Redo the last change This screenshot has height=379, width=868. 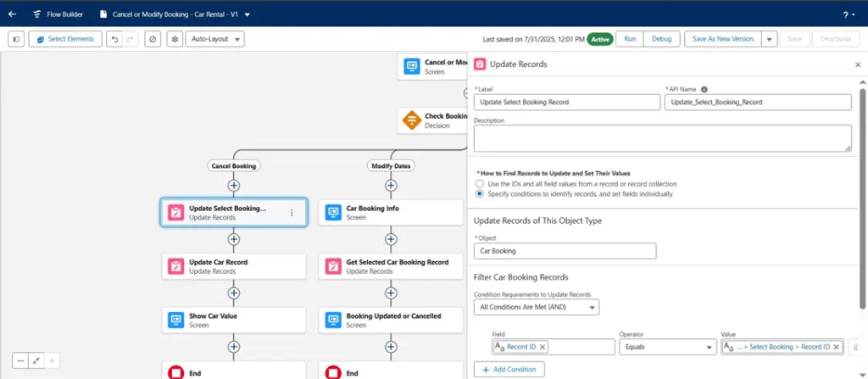(x=130, y=39)
